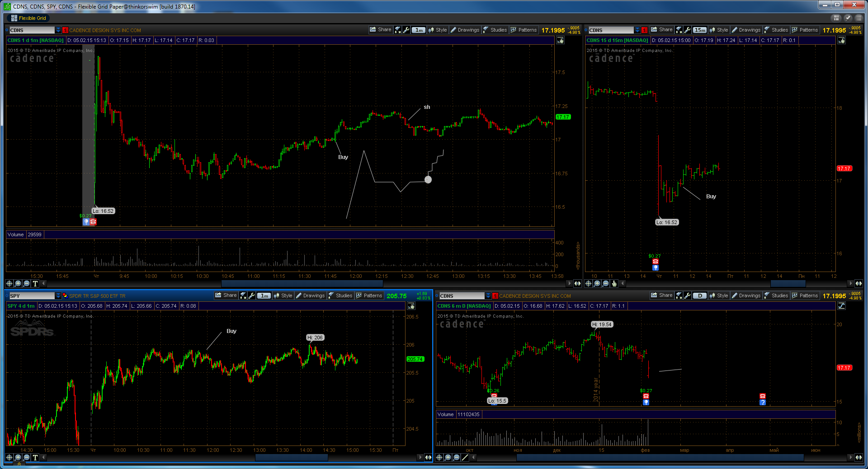Click pin icon at top right of grid
The width and height of the screenshot is (868, 469).
[848, 18]
